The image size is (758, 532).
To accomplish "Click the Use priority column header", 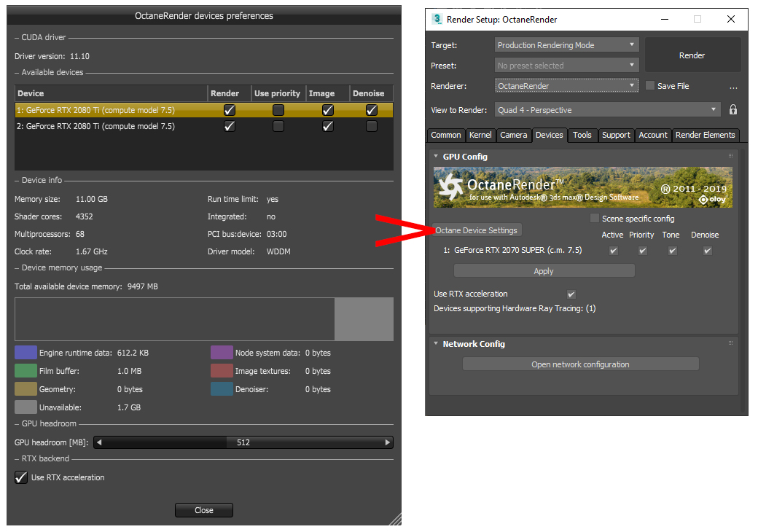I will 278,93.
